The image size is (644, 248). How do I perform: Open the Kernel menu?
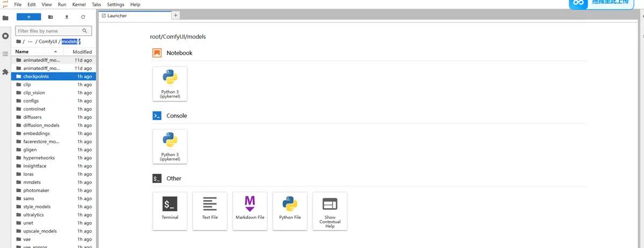click(x=79, y=4)
